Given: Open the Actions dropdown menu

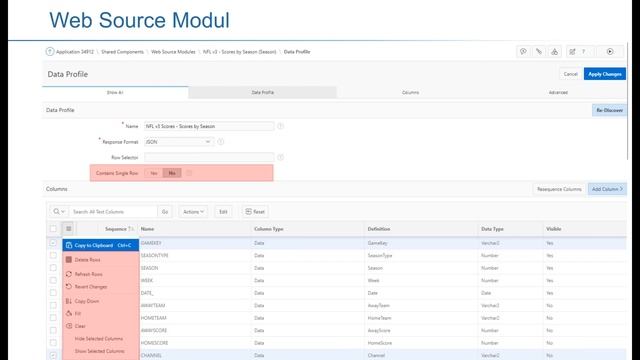Looking at the screenshot, I should [193, 212].
